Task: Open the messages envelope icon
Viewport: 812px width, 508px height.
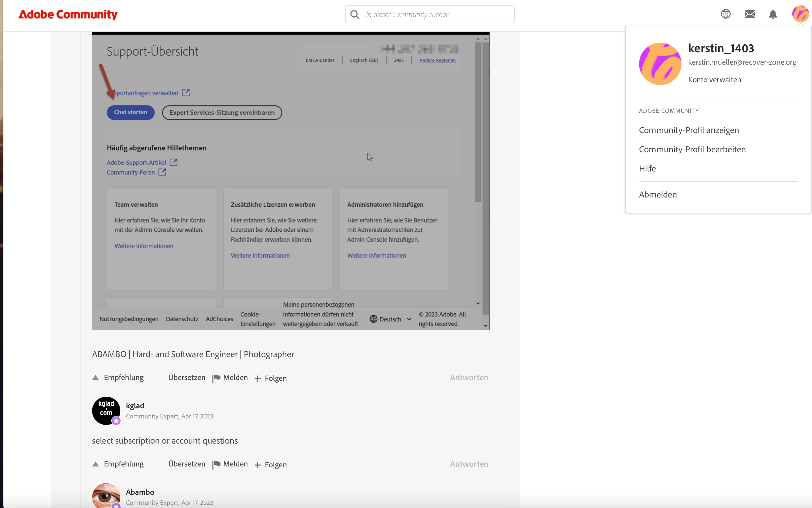Action: click(x=750, y=14)
